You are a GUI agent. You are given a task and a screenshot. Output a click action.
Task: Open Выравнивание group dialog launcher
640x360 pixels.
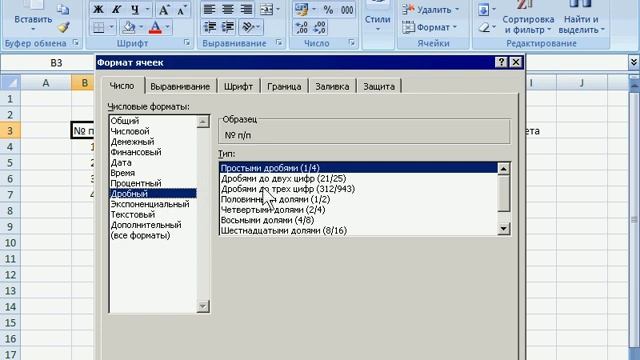(279, 42)
